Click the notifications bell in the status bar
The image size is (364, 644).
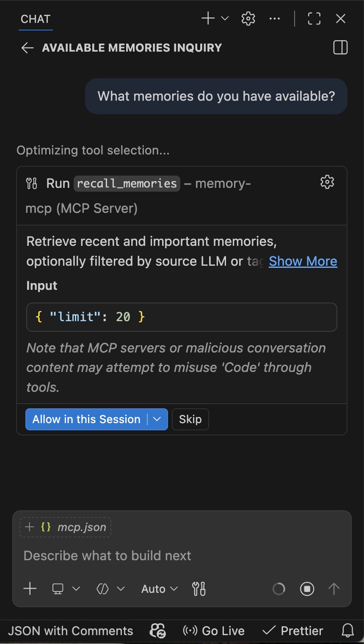click(347, 630)
